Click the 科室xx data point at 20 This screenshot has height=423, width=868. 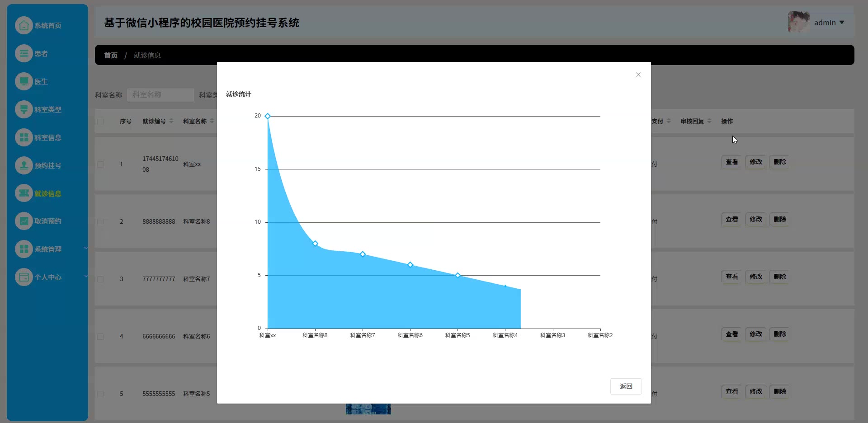pyautogui.click(x=268, y=116)
